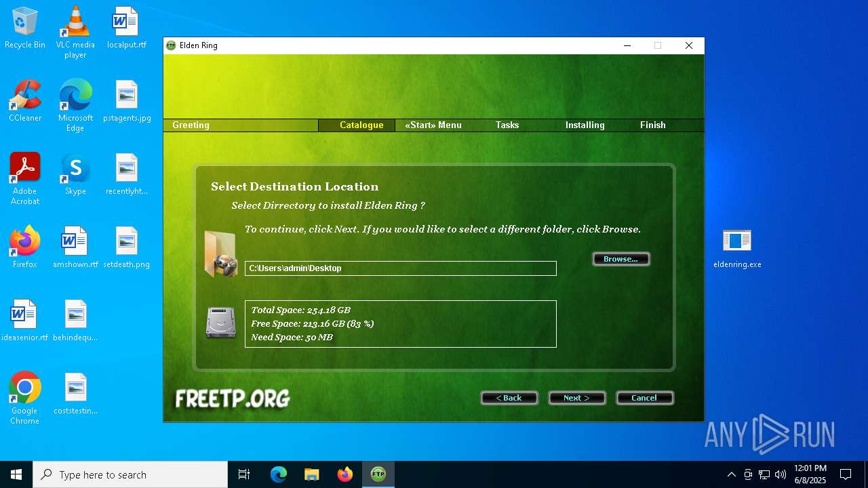
Task: Select the recentlyht image file icon
Action: pyautogui.click(x=127, y=174)
